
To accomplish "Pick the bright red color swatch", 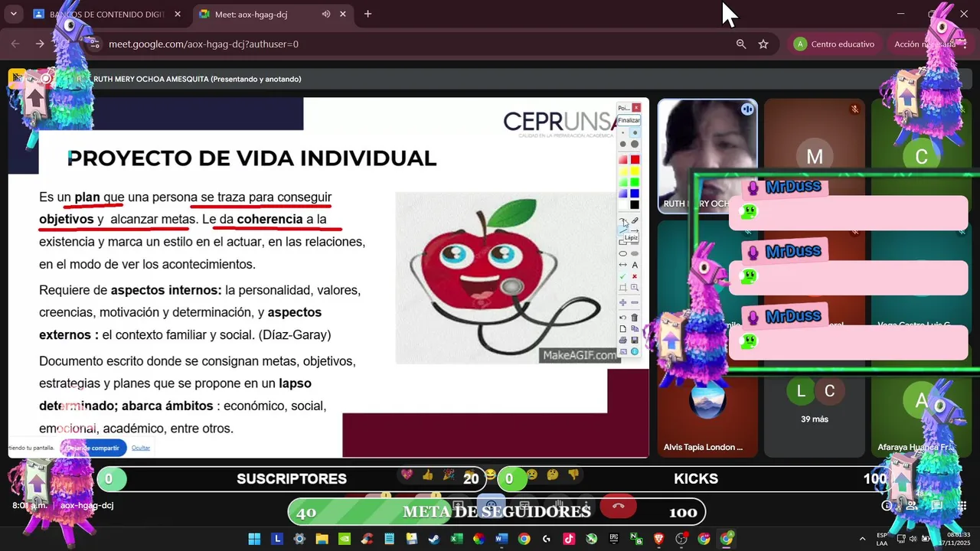I will pos(635,159).
